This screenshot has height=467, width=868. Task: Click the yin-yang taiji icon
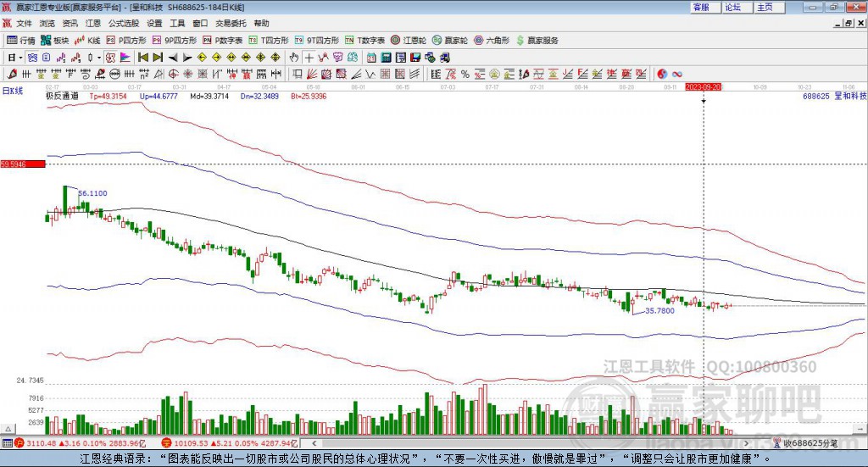pyautogui.click(x=662, y=74)
